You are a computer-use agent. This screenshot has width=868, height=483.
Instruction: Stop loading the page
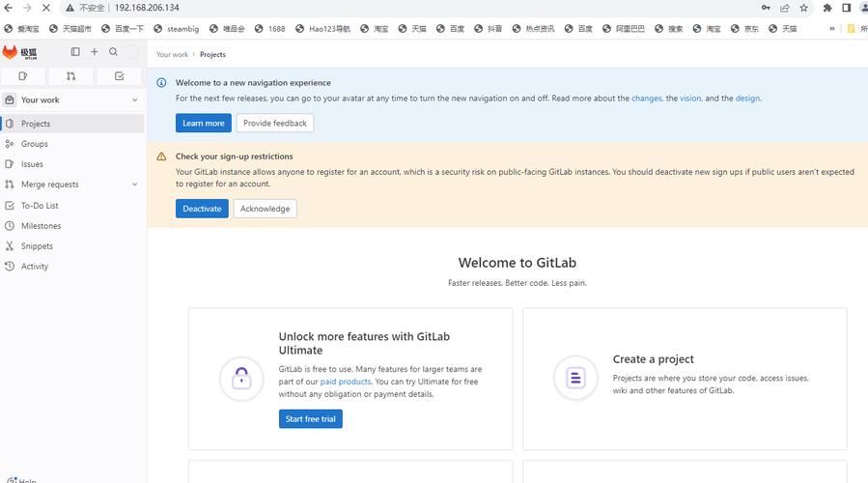(x=46, y=8)
